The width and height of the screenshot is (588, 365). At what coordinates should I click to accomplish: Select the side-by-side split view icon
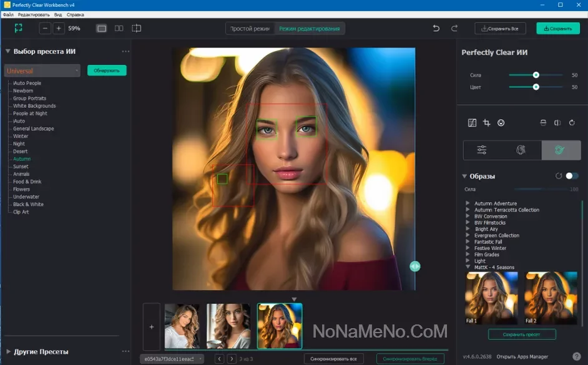click(119, 28)
